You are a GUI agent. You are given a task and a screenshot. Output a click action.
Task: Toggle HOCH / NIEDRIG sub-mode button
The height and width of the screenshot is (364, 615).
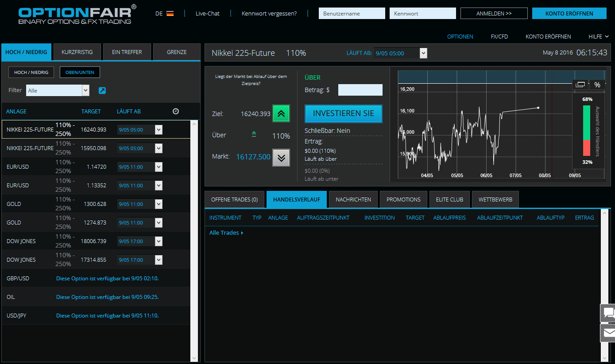click(x=31, y=72)
